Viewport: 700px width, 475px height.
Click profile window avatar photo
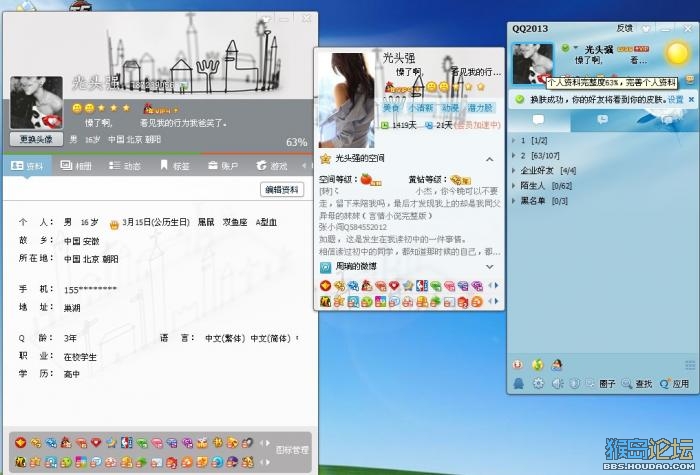(36, 103)
